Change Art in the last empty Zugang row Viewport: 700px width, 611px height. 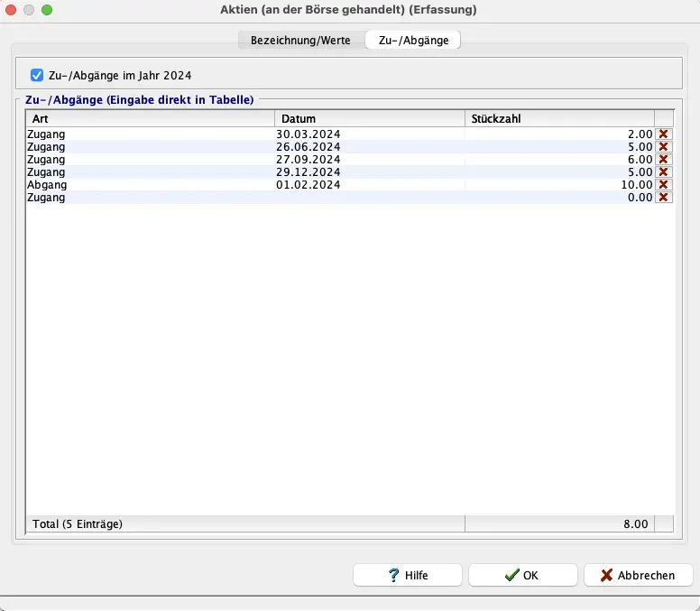coord(149,197)
